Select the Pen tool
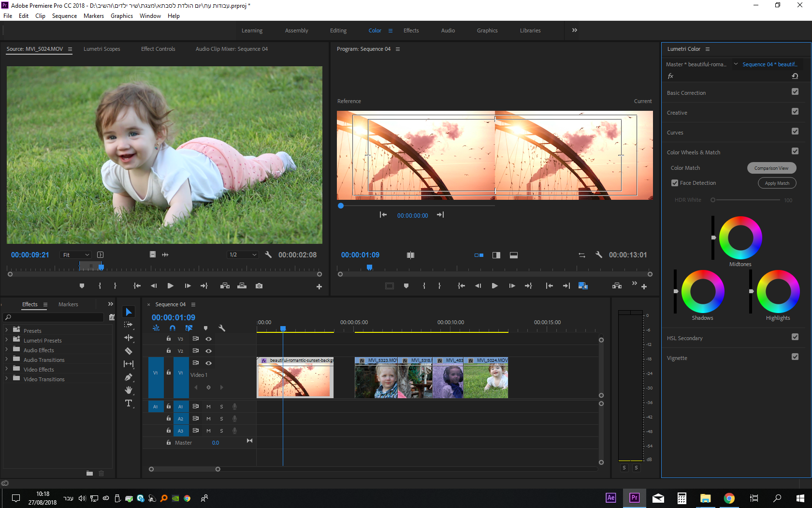Image resolution: width=812 pixels, height=508 pixels. point(129,377)
